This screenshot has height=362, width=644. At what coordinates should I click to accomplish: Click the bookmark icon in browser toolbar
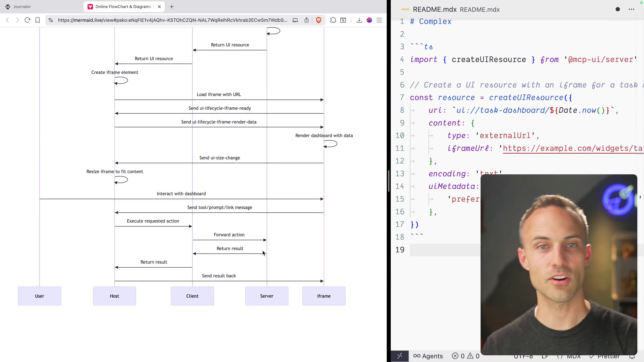pos(38,20)
